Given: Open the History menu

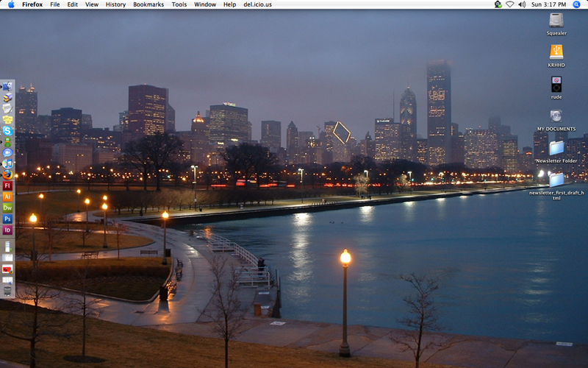Looking at the screenshot, I should [x=115, y=4].
